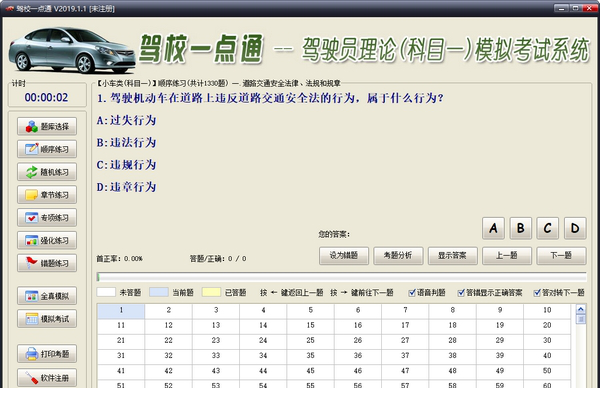Image resolution: width=600 pixels, height=403 pixels.
Task: Jump to question 45 in grid
Action: click(x=310, y=371)
